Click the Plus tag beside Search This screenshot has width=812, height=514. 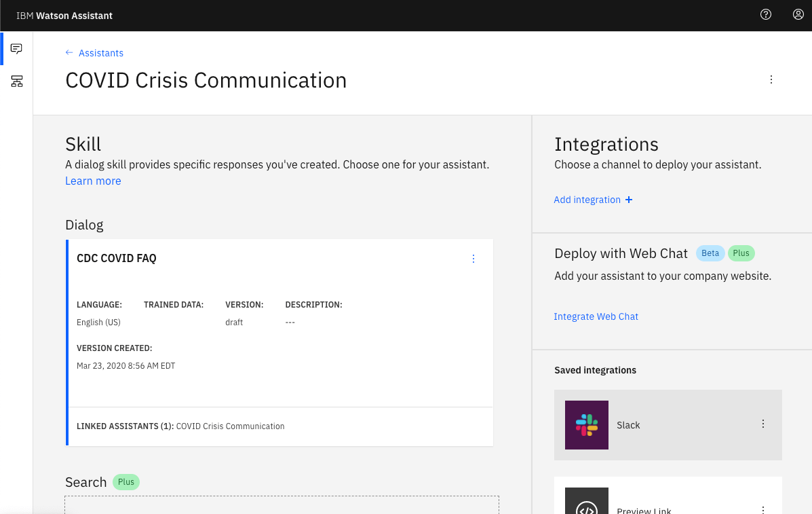click(126, 482)
